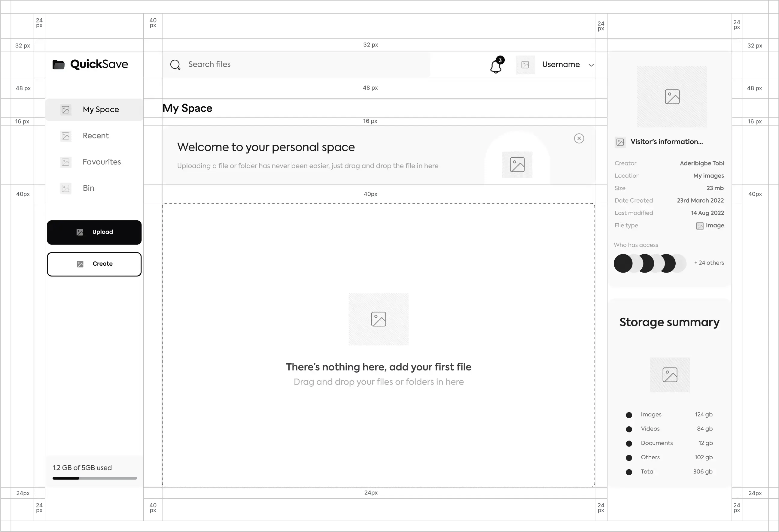Open My Space navigation icon
The image size is (779, 532).
66,110
